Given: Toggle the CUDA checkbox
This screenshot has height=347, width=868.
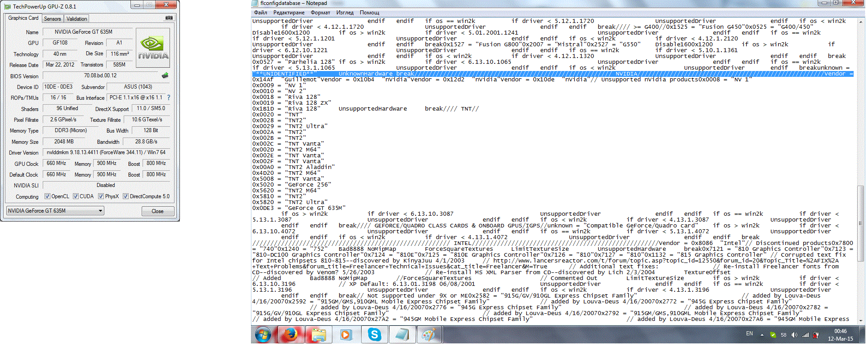Looking at the screenshot, I should [x=76, y=196].
